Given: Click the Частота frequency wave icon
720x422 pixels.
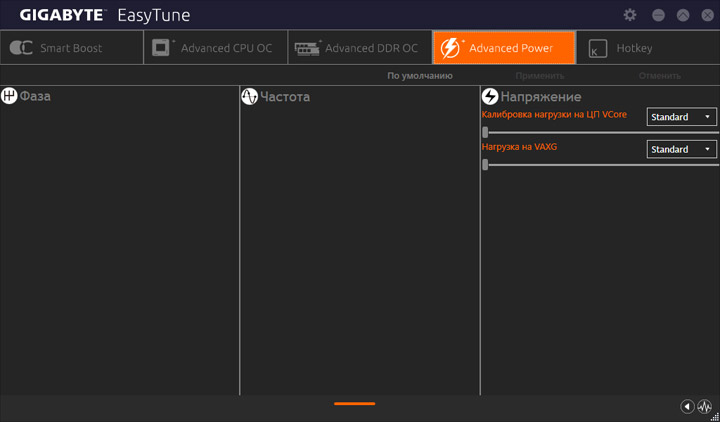Looking at the screenshot, I should point(249,96).
